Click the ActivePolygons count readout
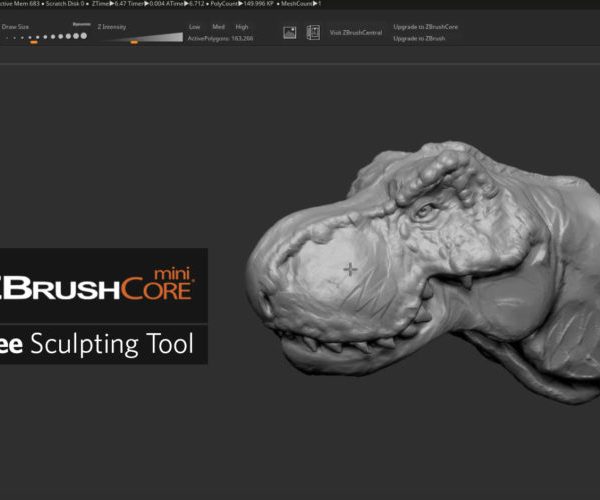This screenshot has width=600, height=500. point(221,38)
